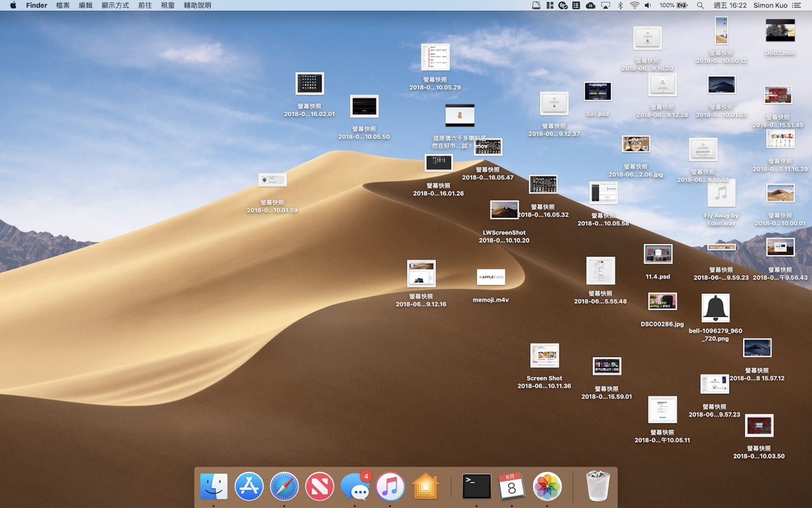Open the Apple menu

pos(13,5)
